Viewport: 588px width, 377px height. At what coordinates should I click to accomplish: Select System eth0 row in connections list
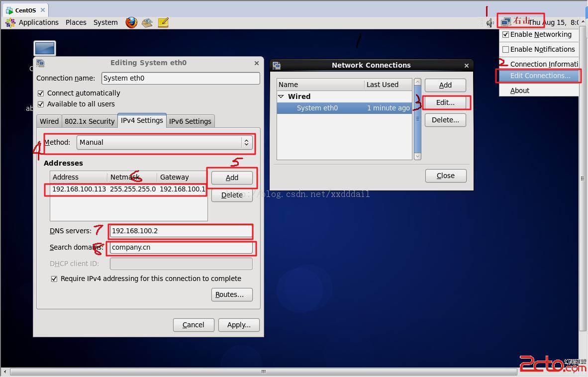pos(344,108)
